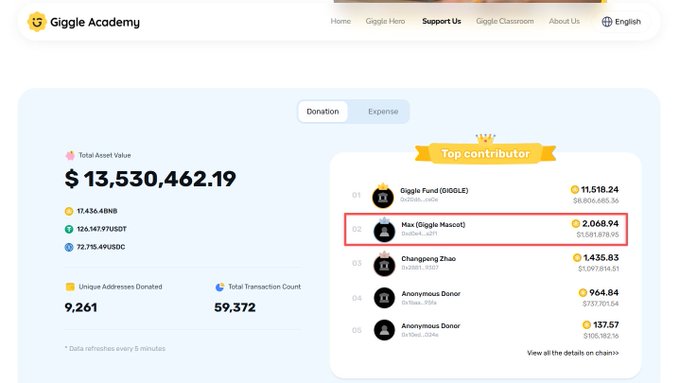Viewport: 680px width, 383px height.
Task: Click the Max (Giggle Mascot) avatar
Action: point(384,230)
